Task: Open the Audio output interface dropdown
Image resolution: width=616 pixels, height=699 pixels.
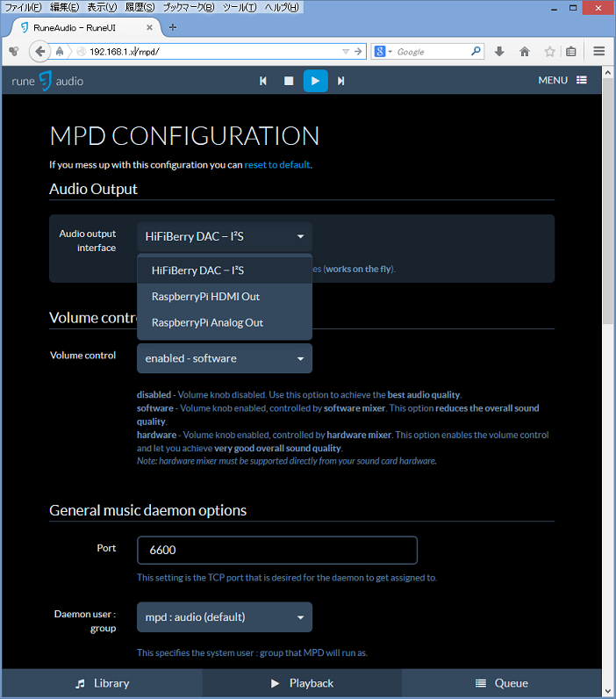Action: [225, 236]
